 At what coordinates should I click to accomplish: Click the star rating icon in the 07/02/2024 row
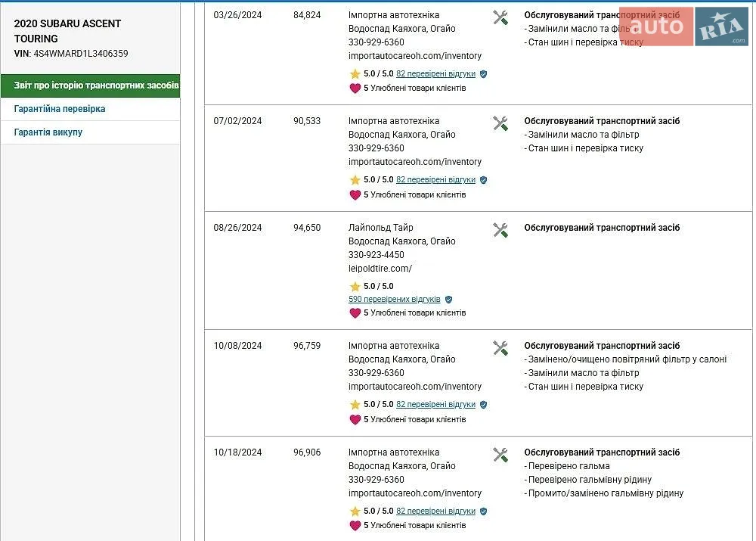(355, 180)
